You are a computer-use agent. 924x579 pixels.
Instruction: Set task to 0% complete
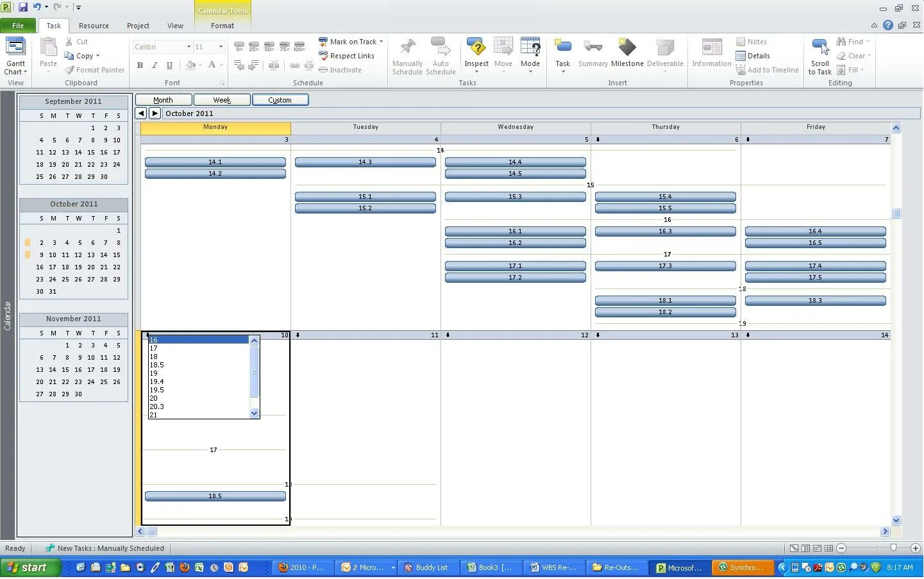coord(239,46)
